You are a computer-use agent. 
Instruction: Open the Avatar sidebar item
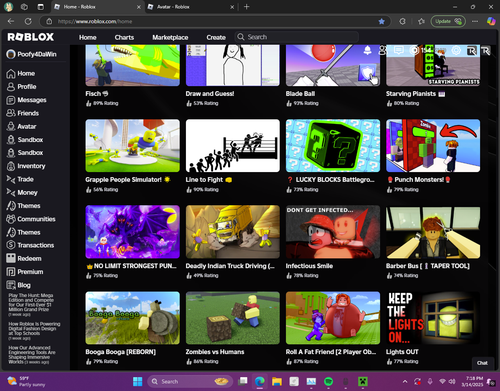pos(21,126)
